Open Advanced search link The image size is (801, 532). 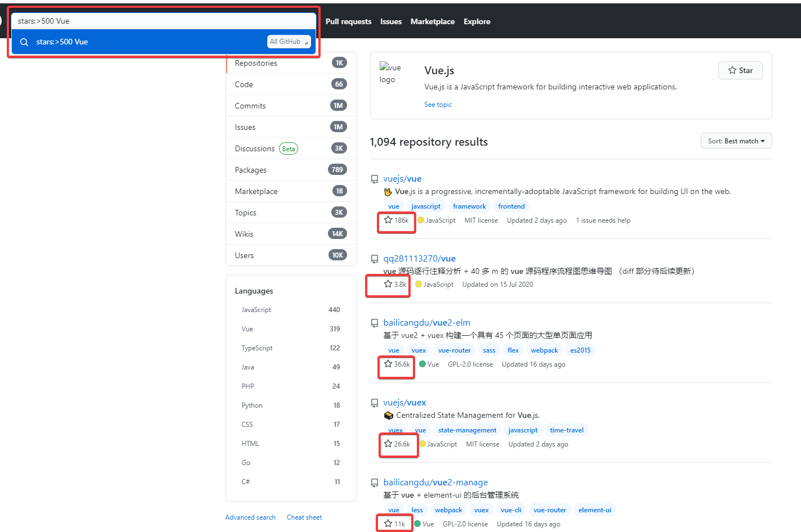point(250,517)
